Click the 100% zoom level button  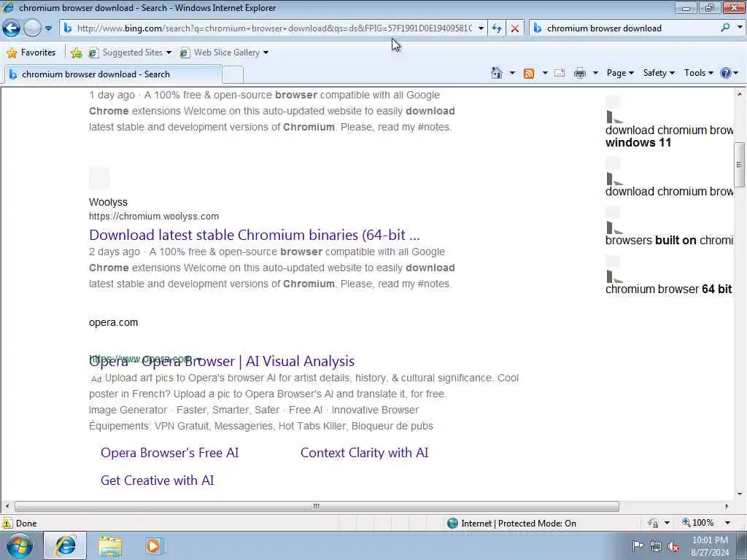coord(697,523)
